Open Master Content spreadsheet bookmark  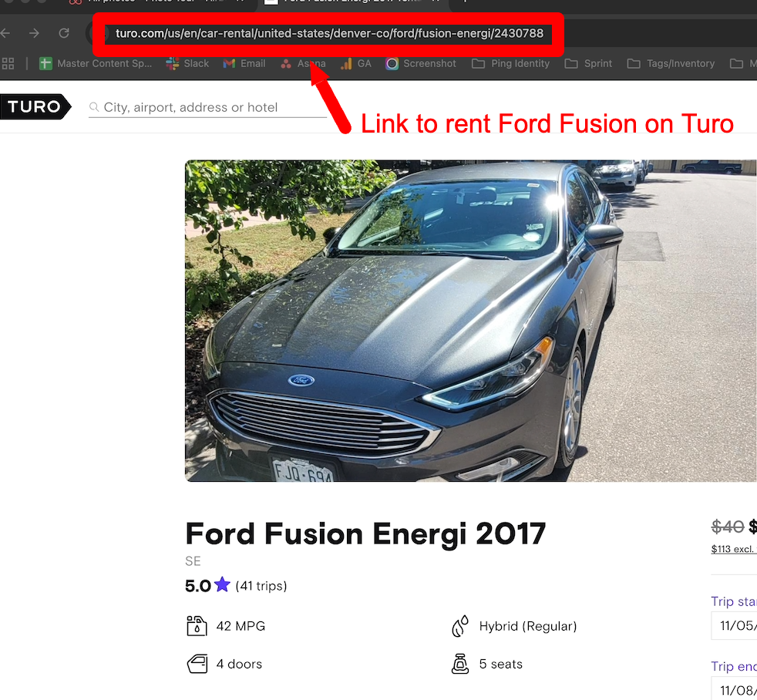tap(96, 64)
